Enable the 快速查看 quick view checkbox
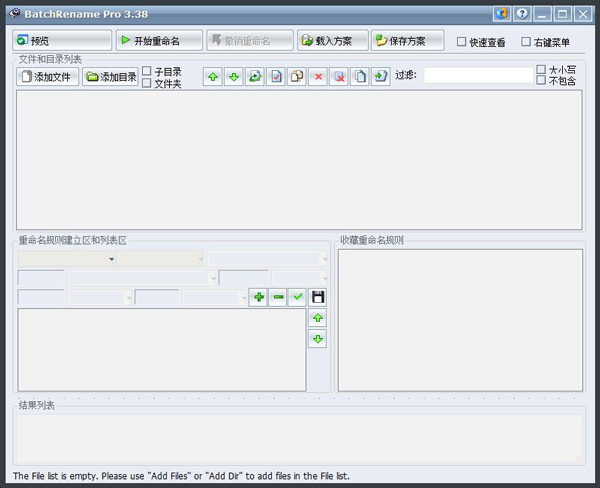This screenshot has height=488, width=600. (x=461, y=41)
